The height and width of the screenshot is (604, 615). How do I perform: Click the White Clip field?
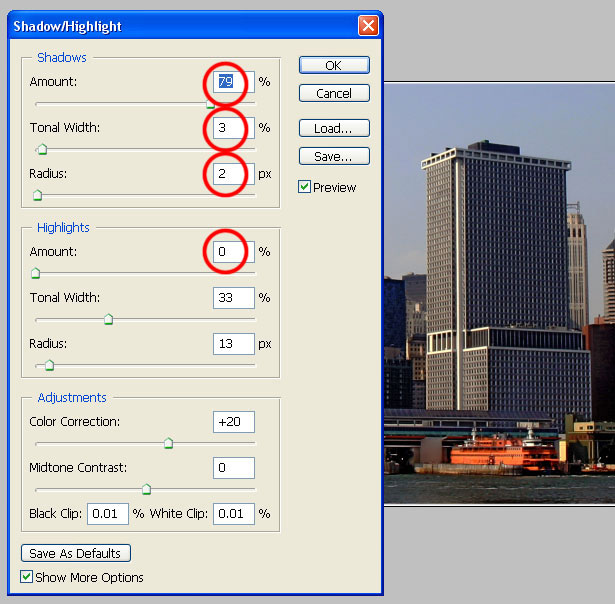point(234,514)
